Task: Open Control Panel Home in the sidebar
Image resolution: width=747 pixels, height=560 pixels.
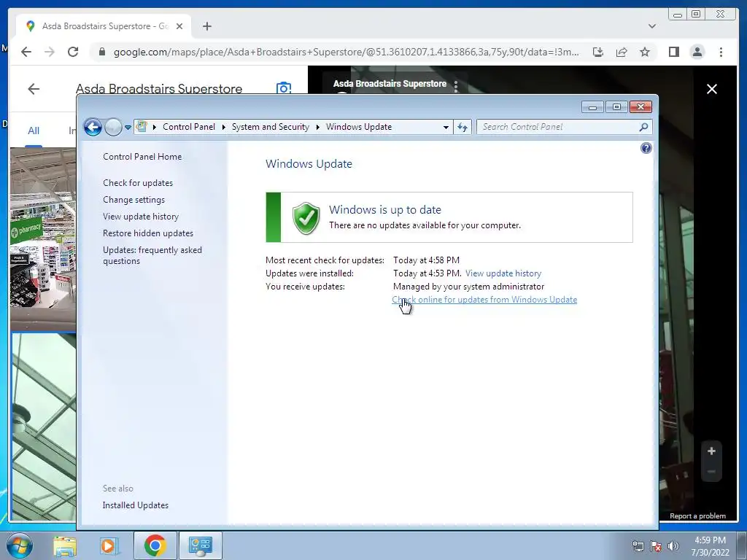Action: coord(142,157)
